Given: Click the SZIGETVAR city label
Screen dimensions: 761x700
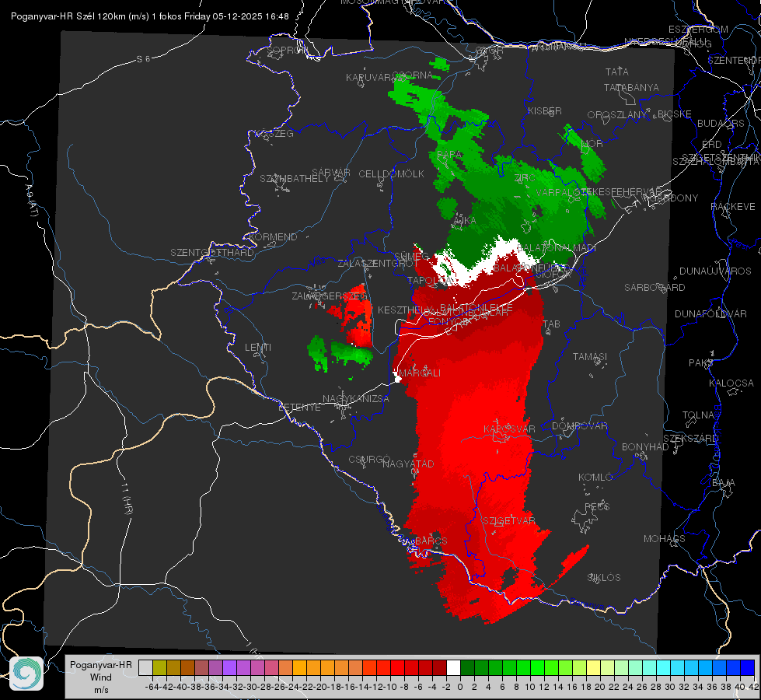Looking at the screenshot, I should tap(509, 521).
